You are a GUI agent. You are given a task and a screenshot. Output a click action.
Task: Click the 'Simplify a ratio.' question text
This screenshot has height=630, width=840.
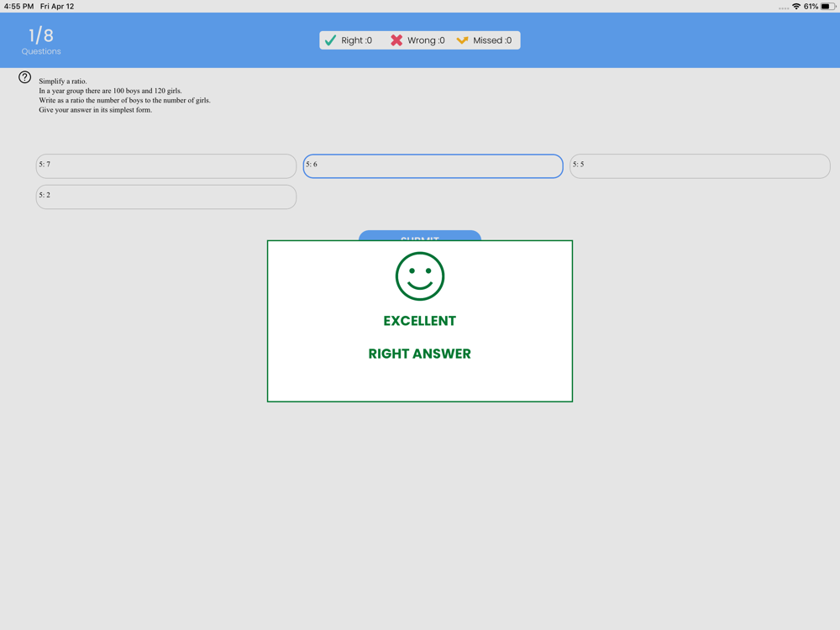63,81
